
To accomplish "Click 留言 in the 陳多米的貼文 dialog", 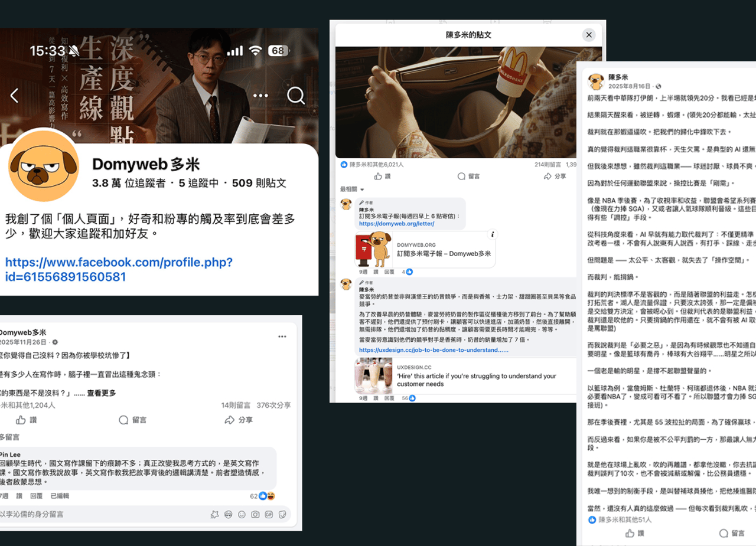I will click(x=469, y=176).
